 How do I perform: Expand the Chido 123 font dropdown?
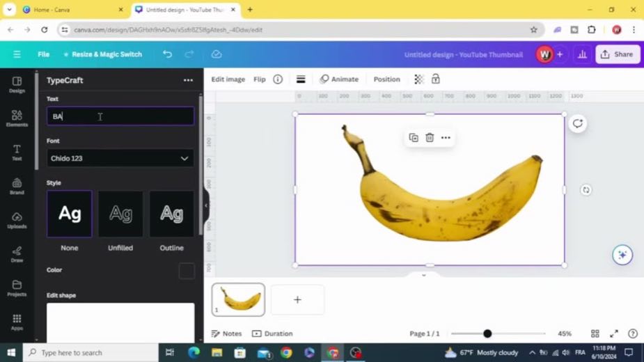click(120, 158)
